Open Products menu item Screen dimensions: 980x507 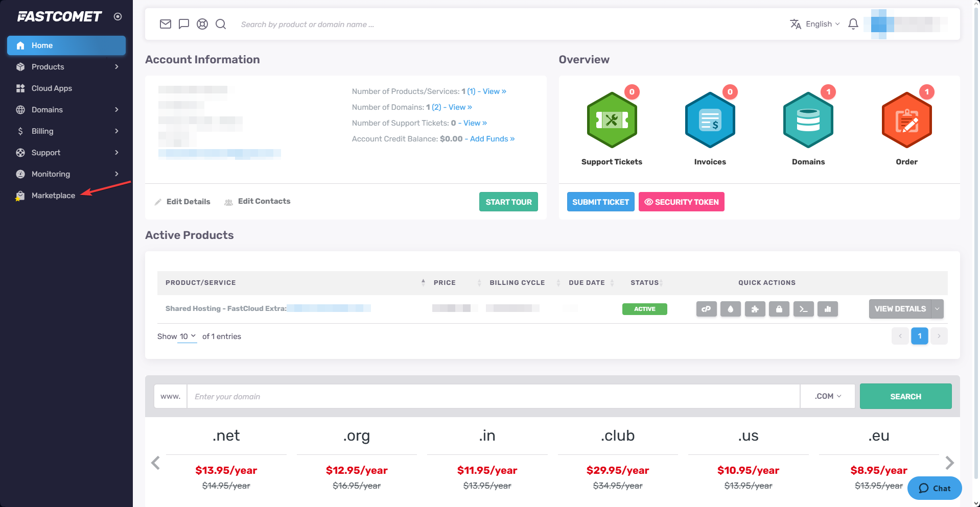tap(66, 67)
